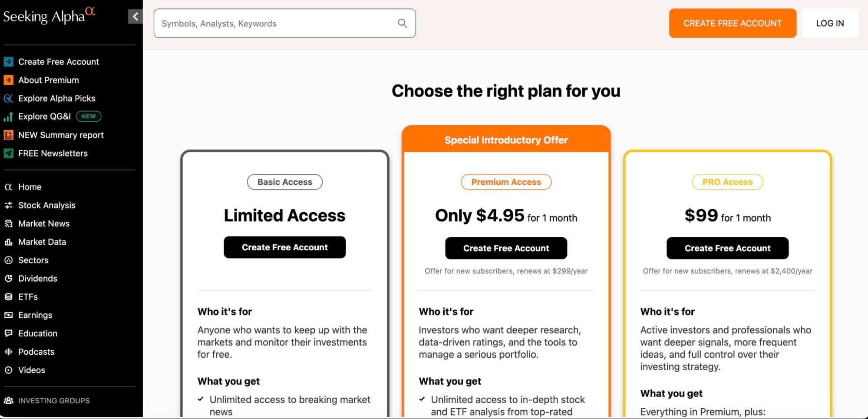Select Stock Analysis in the sidebar
This screenshot has width=868, height=419.
coord(46,205)
